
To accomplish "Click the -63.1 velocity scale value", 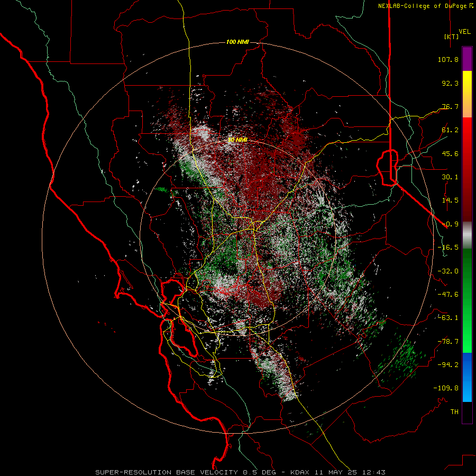I will 448,318.
